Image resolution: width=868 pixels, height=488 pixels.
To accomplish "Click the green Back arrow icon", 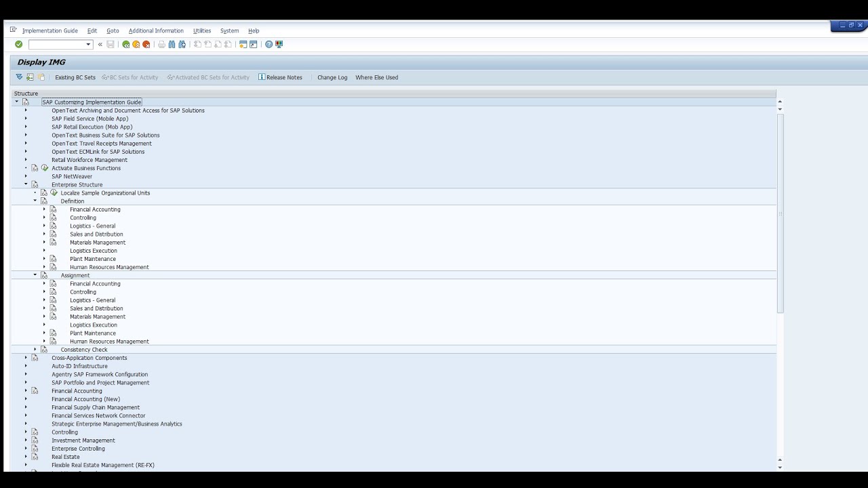I will click(x=126, y=45).
